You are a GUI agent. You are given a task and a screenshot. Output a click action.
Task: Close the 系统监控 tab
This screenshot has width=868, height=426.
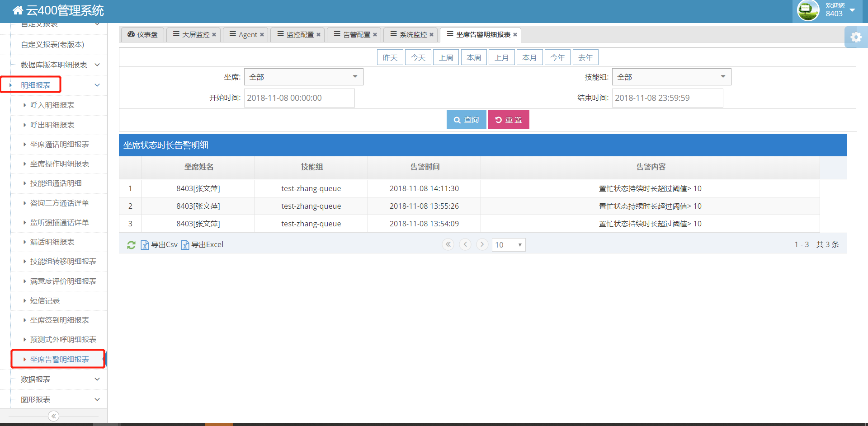(431, 35)
